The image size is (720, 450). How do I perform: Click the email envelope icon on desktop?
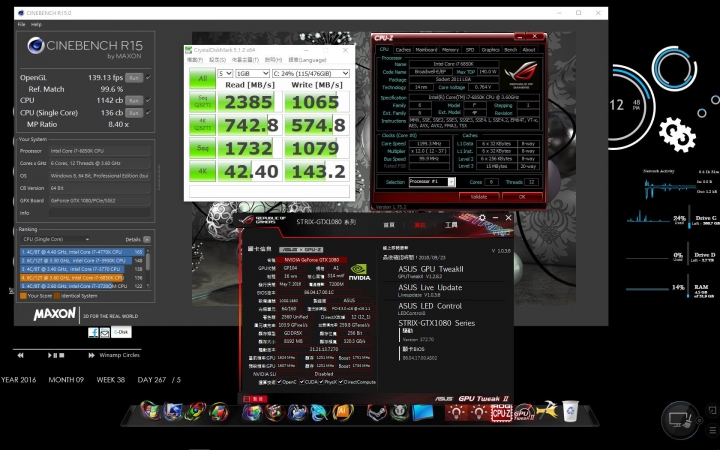[x=105, y=332]
